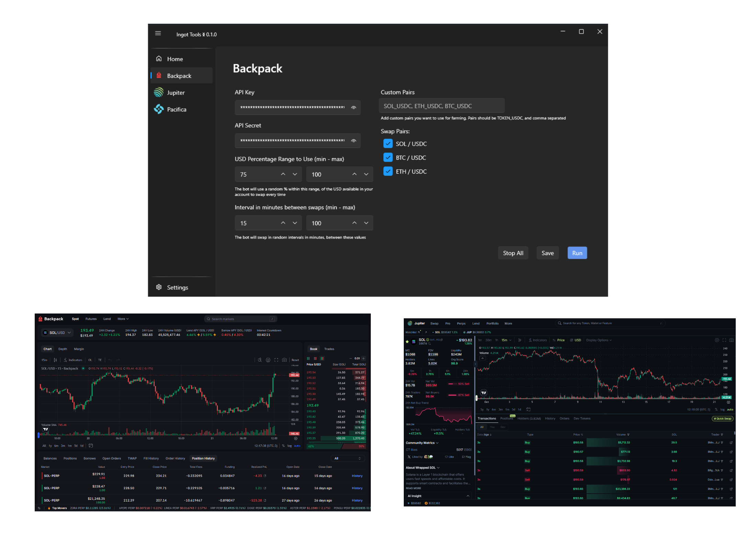The image size is (756, 550).
Task: Open the hamburger navigation menu
Action: point(158,33)
